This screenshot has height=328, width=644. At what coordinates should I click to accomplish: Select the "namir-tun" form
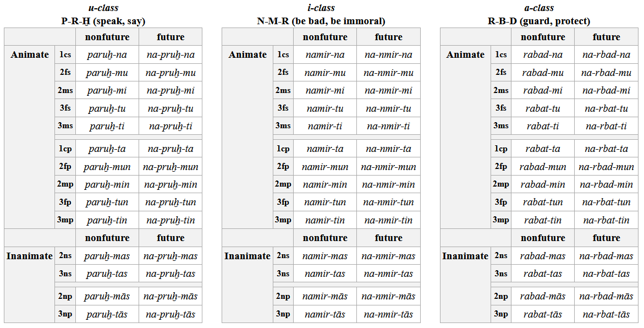tap(325, 202)
